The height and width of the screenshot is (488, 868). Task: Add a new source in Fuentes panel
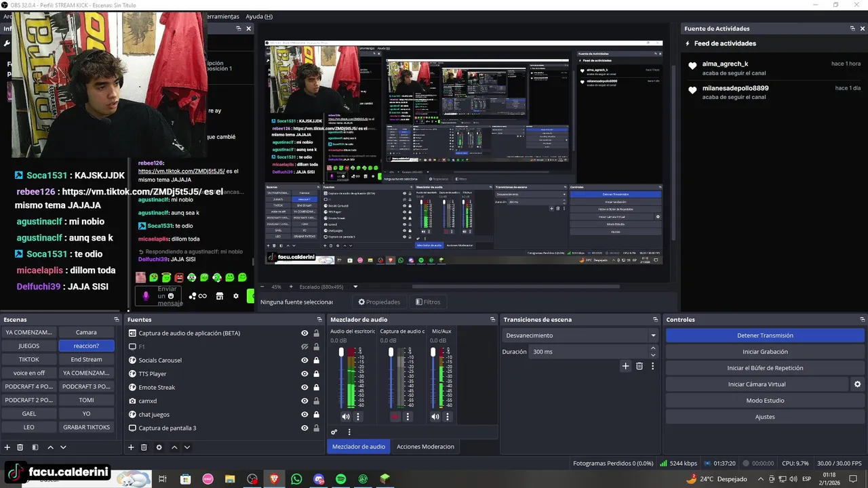(x=131, y=447)
